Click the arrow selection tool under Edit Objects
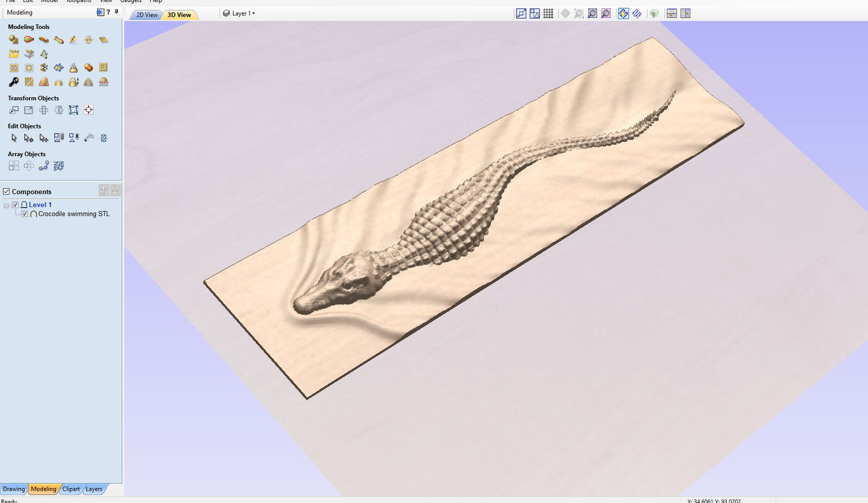Image resolution: width=868 pixels, height=503 pixels. point(14,138)
